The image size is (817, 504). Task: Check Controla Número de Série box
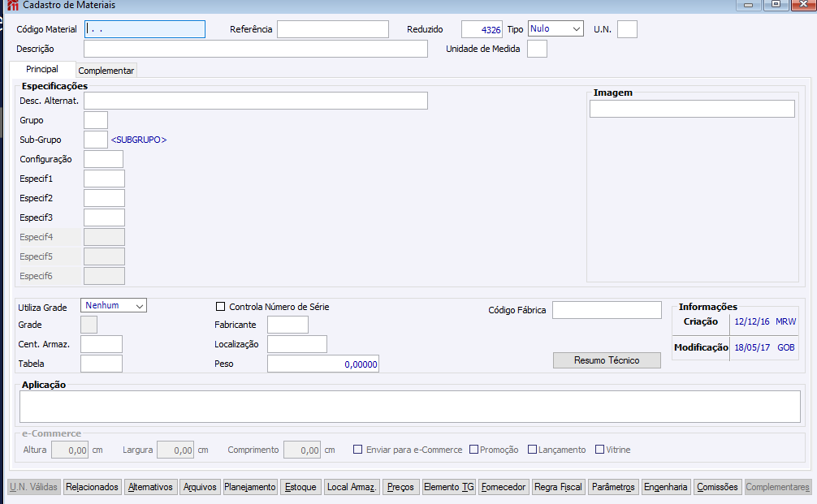(x=220, y=307)
